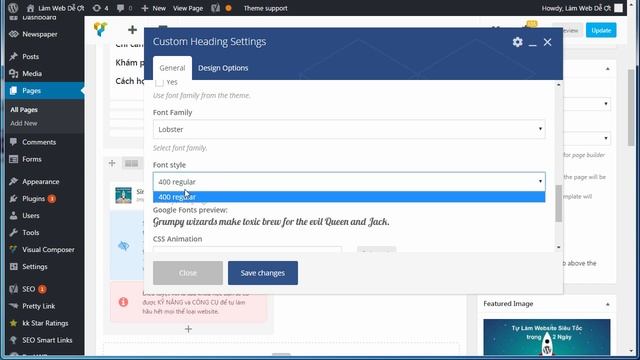Click the Visual Composer logo
The width and height of the screenshot is (640, 360).
pos(100,29)
